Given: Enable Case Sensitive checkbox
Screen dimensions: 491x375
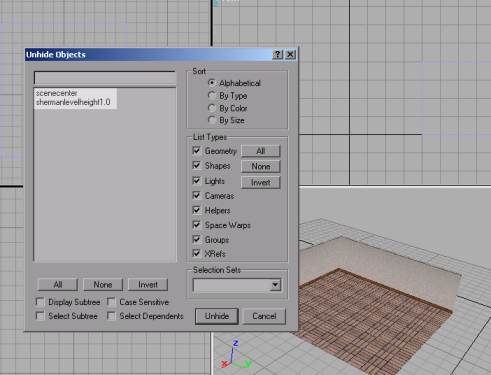Looking at the screenshot, I should click(111, 302).
